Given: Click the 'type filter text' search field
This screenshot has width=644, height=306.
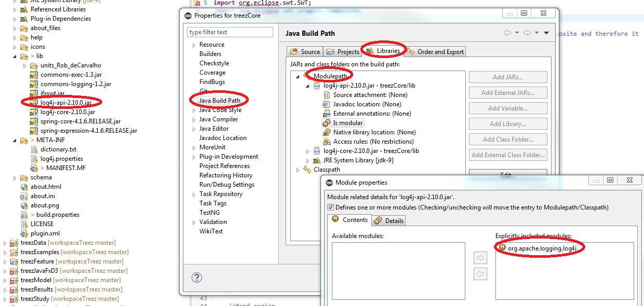Looking at the screenshot, I should click(x=230, y=32).
